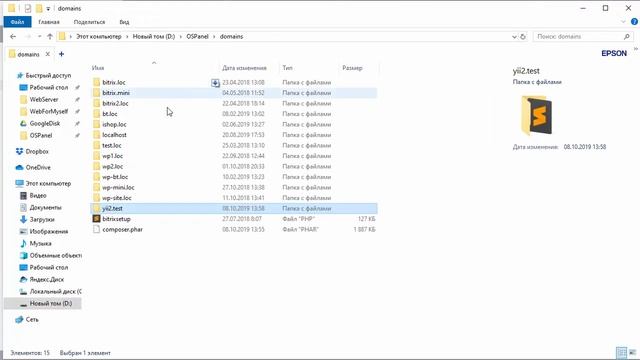Open Яндекс.Диск in navigation pane
The width and height of the screenshot is (640, 360).
pyautogui.click(x=47, y=280)
